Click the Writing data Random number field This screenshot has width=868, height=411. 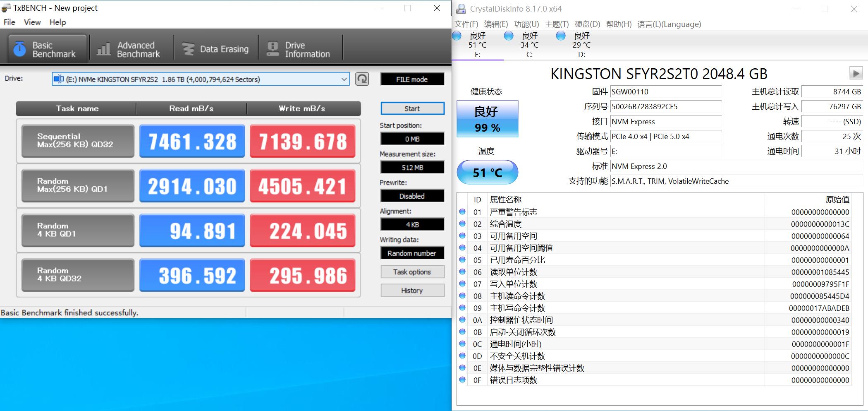pyautogui.click(x=412, y=253)
